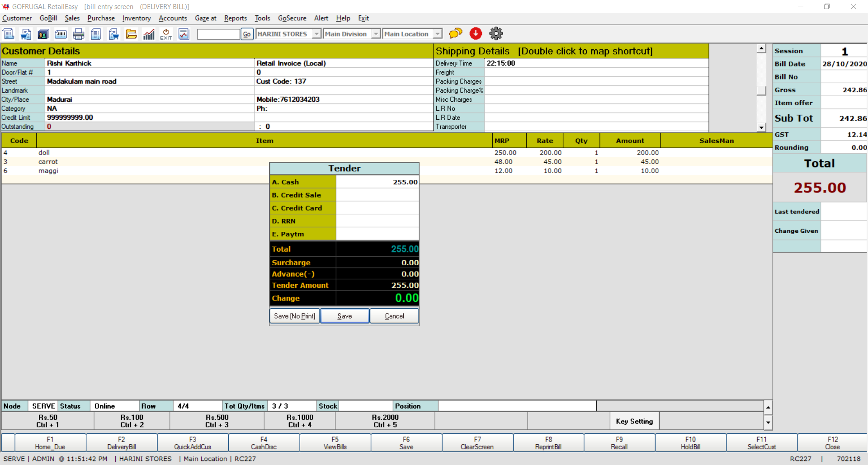Viewport: 868px width, 465px height.
Task: Click the F11 SelectCust button
Action: click(762, 443)
